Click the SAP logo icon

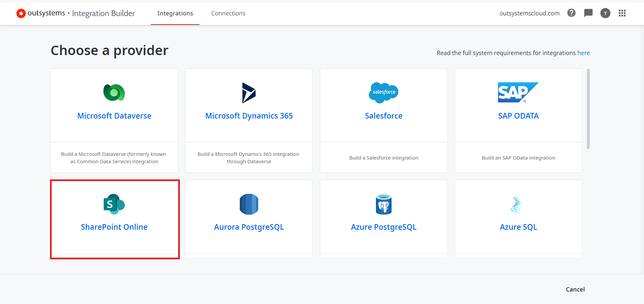coord(518,92)
